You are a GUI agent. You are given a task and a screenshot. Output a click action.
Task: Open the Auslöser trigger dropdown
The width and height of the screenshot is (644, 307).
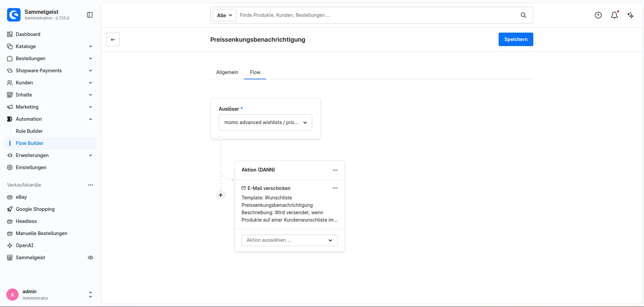[x=265, y=122]
